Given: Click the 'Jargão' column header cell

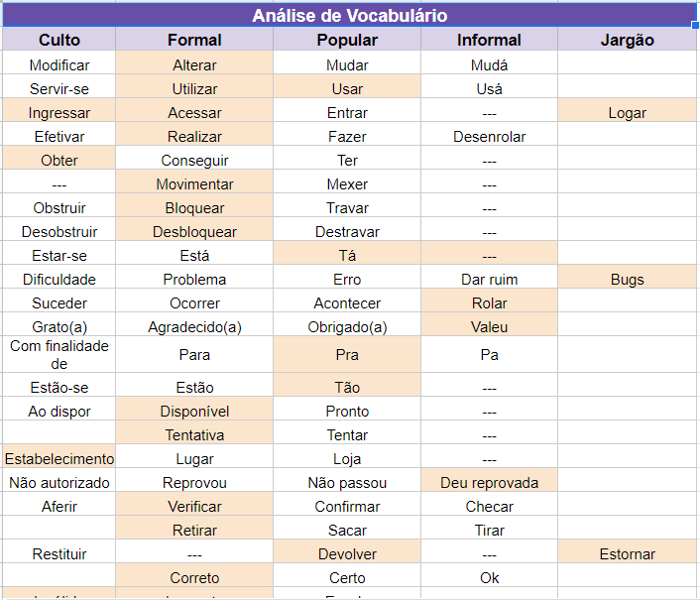Looking at the screenshot, I should click(627, 41).
